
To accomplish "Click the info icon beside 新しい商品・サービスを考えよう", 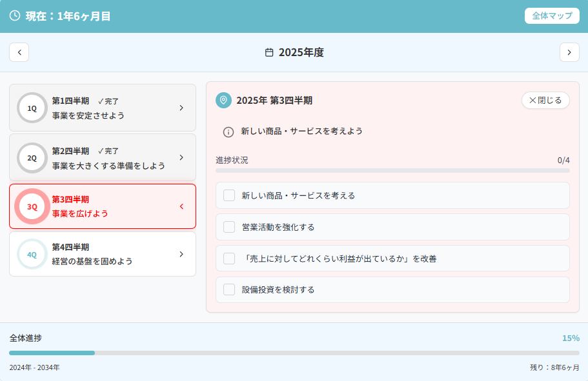I will 228,132.
